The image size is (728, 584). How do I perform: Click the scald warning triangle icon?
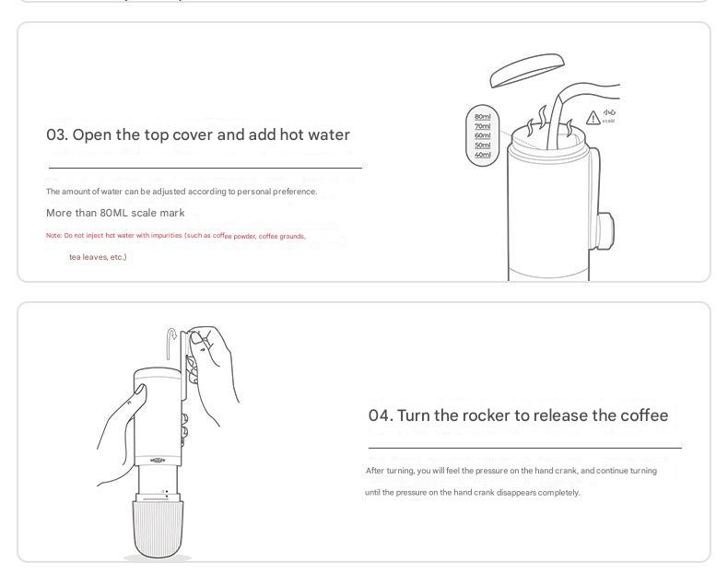(x=593, y=118)
